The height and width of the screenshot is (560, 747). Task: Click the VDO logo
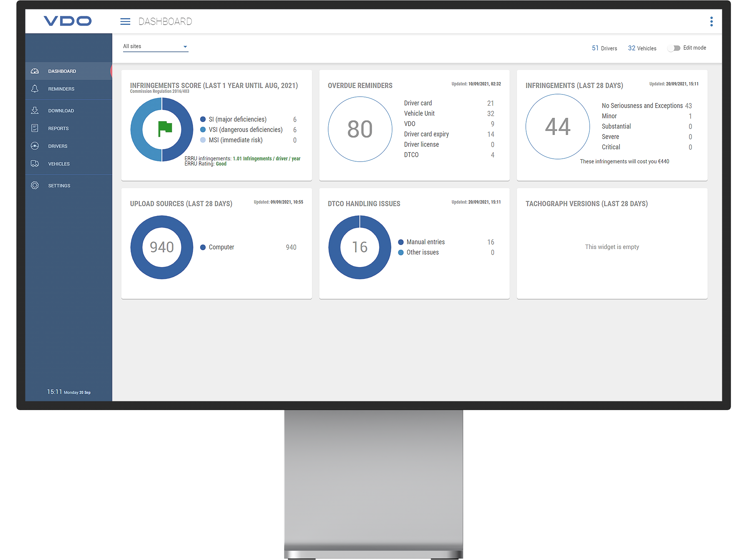coord(68,21)
